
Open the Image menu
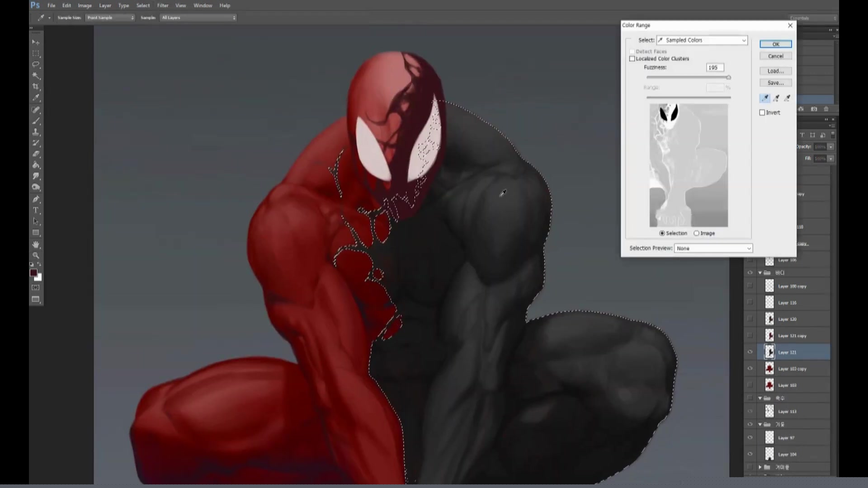point(85,5)
